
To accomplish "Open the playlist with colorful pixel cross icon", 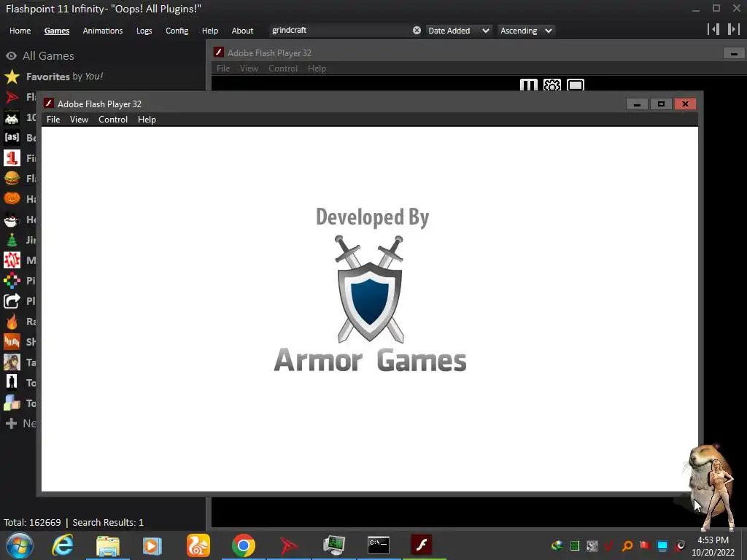I will [12, 281].
